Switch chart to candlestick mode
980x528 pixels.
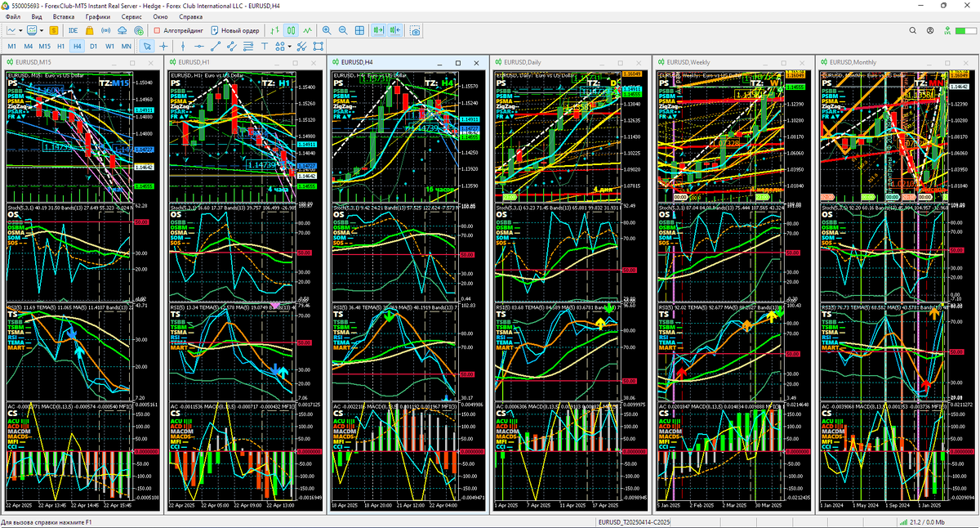[x=291, y=30]
